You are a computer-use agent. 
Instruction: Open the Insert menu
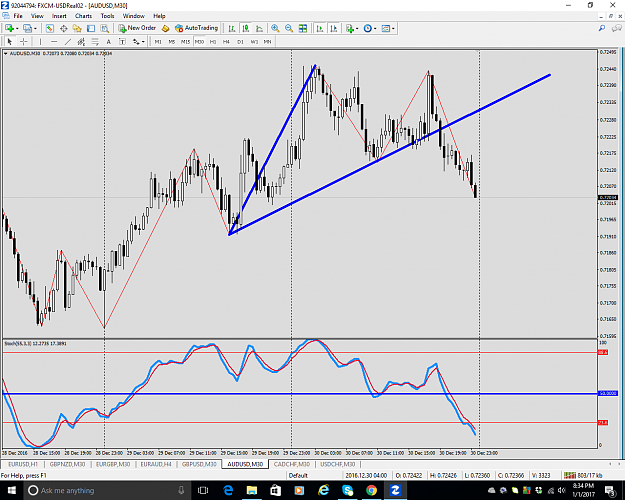59,16
